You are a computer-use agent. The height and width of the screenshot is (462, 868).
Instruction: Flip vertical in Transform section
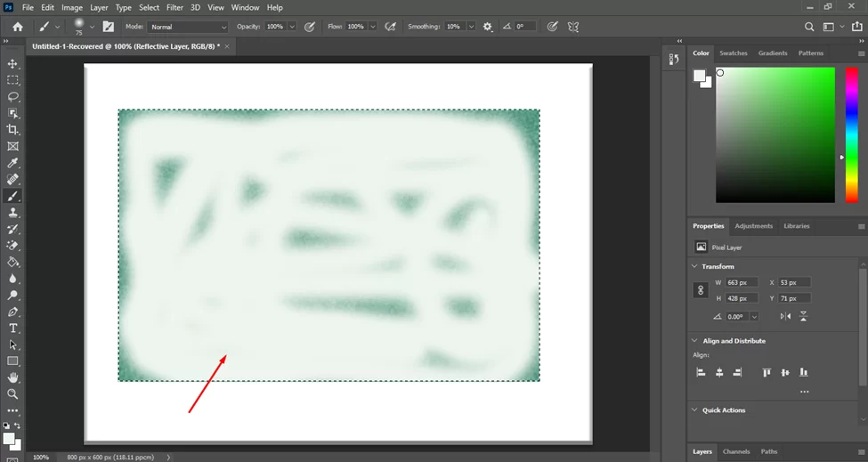pyautogui.click(x=803, y=317)
